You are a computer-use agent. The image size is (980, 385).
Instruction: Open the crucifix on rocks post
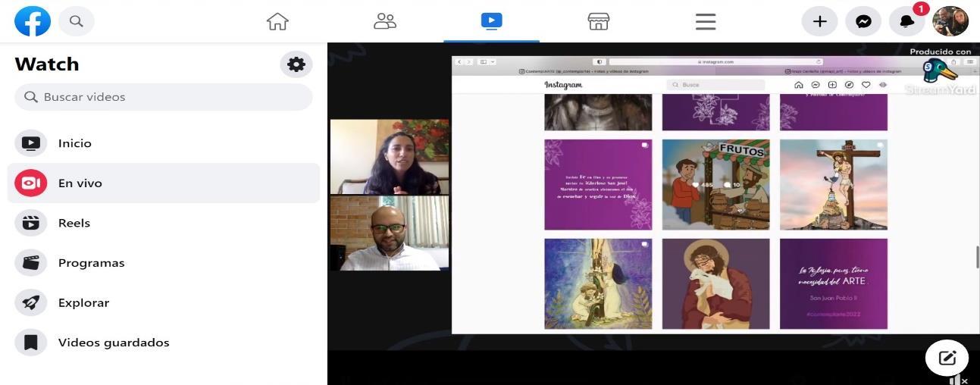coord(833,184)
